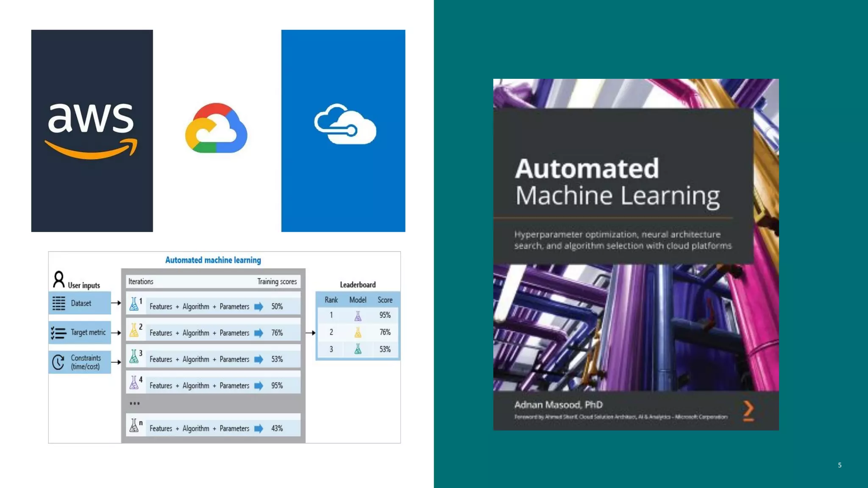Click the Leaderboard heading
868x488 pixels.
coord(357,285)
